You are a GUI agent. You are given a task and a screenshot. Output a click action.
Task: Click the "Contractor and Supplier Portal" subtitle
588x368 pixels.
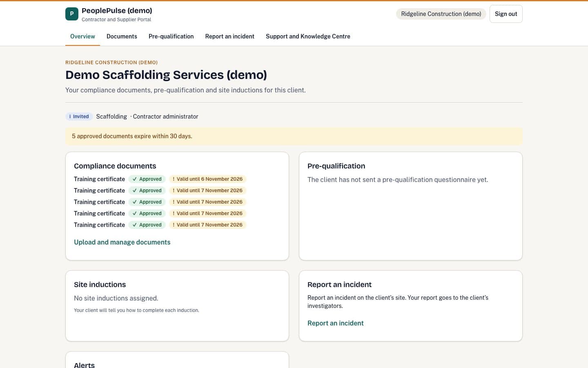coord(116,20)
